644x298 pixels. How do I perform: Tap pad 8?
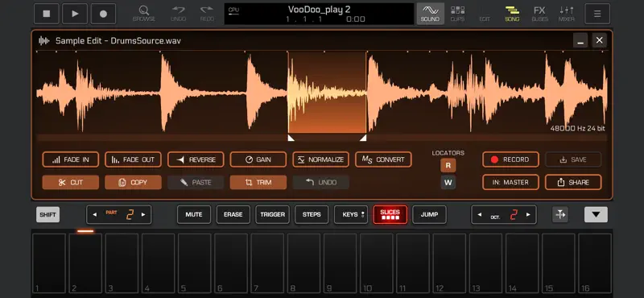click(x=304, y=263)
